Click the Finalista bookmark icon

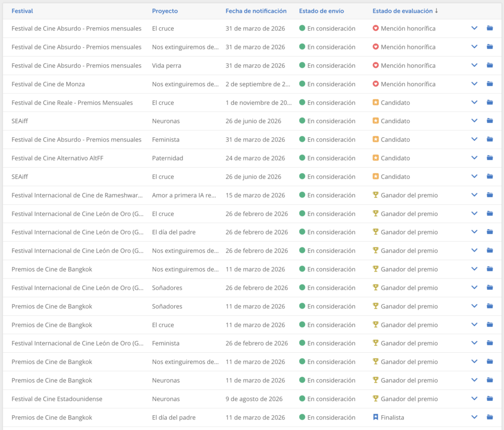click(x=376, y=417)
